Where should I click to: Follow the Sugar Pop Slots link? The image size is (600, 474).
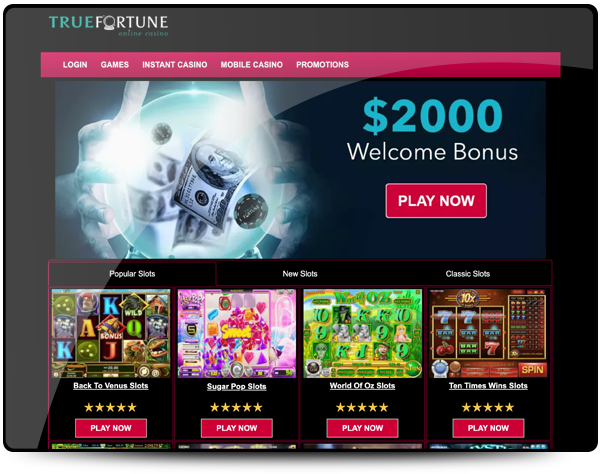click(x=236, y=386)
